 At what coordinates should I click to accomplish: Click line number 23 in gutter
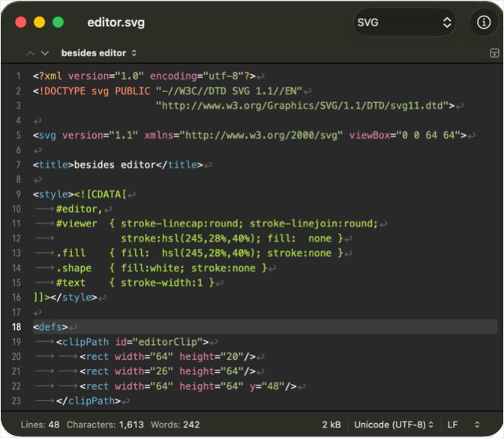(16, 400)
